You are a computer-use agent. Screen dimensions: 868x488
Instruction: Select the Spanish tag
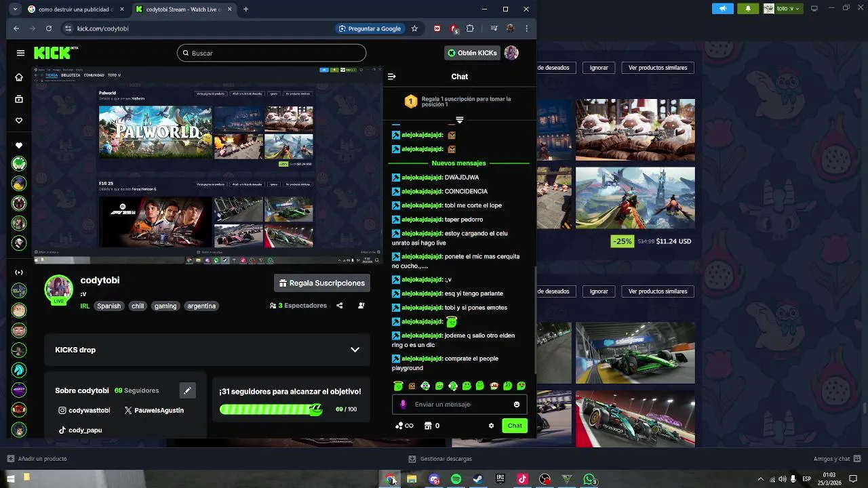108,306
